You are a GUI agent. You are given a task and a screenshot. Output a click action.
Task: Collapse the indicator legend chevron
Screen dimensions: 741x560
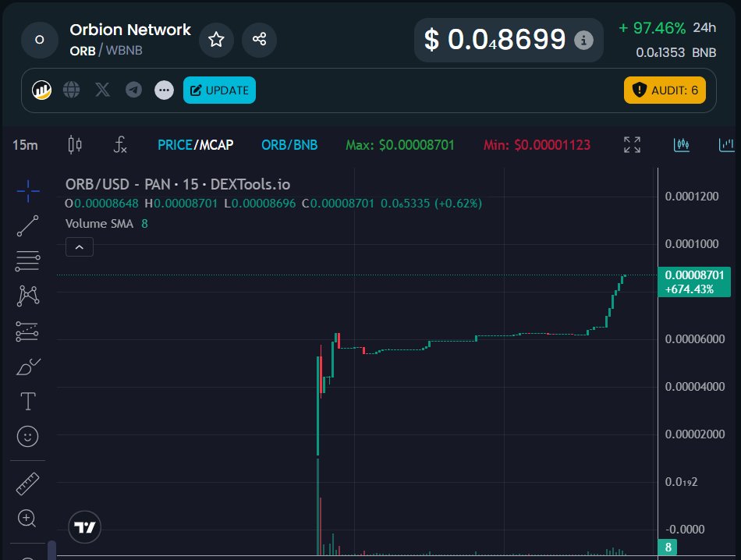click(80, 247)
